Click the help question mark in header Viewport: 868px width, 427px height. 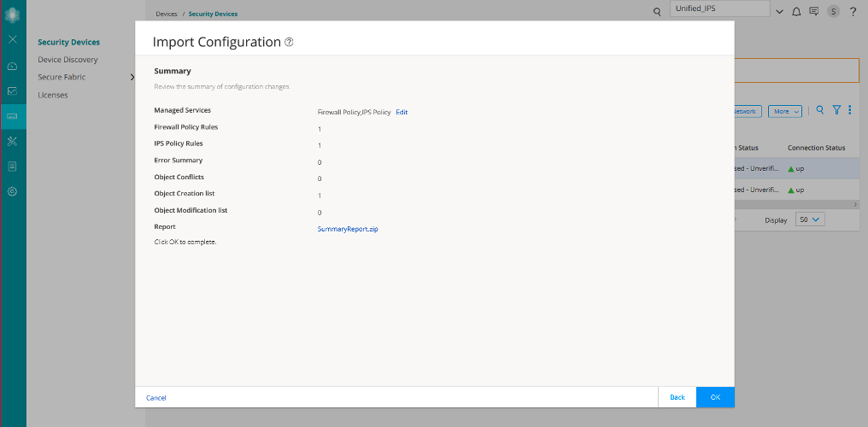853,11
